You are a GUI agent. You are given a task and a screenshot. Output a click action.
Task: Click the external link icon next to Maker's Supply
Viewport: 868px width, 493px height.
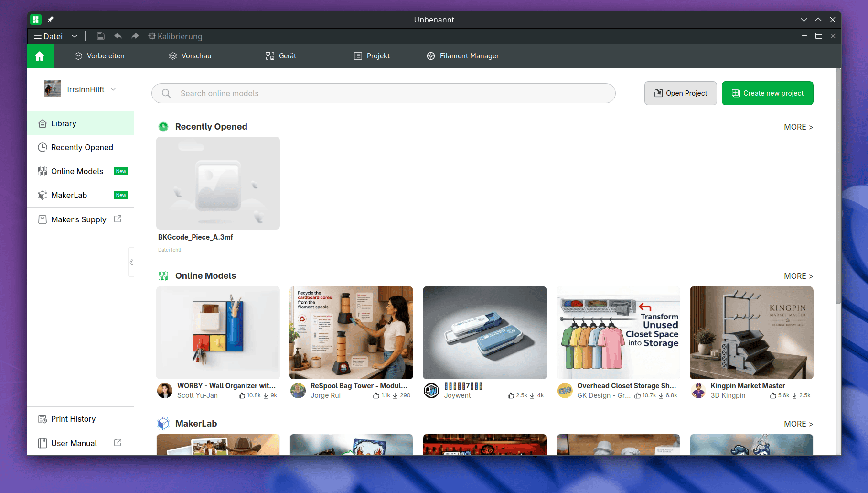coord(118,219)
